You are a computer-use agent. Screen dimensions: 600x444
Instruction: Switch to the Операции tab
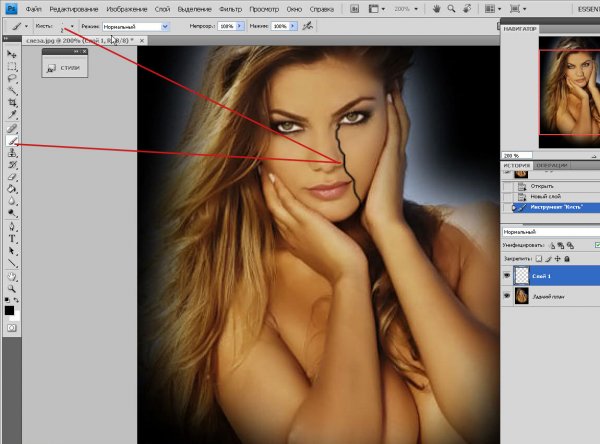click(x=551, y=165)
